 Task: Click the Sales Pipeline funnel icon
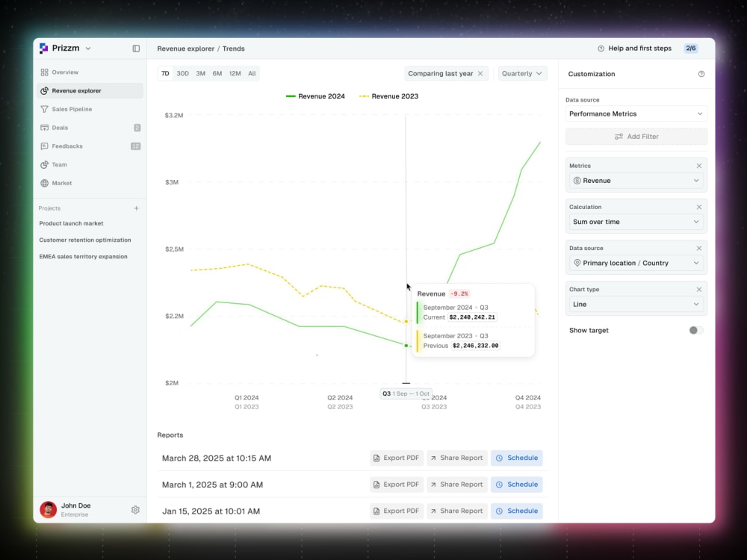click(44, 109)
